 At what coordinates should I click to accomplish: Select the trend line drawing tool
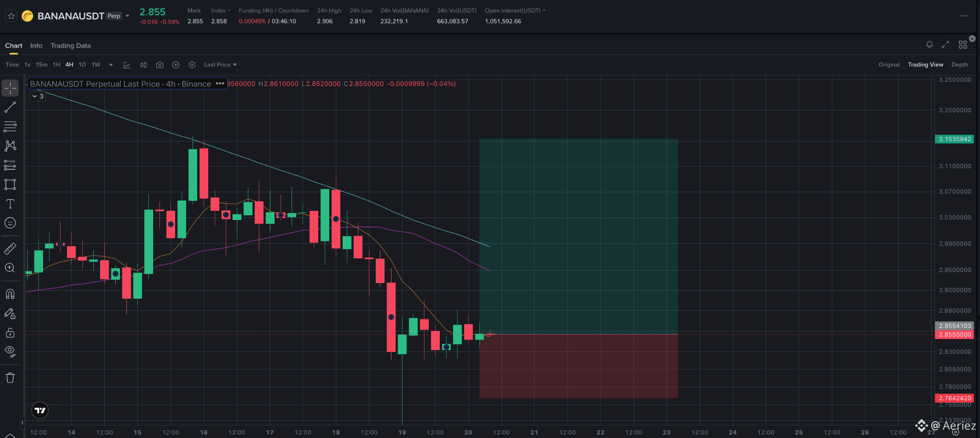pos(10,107)
